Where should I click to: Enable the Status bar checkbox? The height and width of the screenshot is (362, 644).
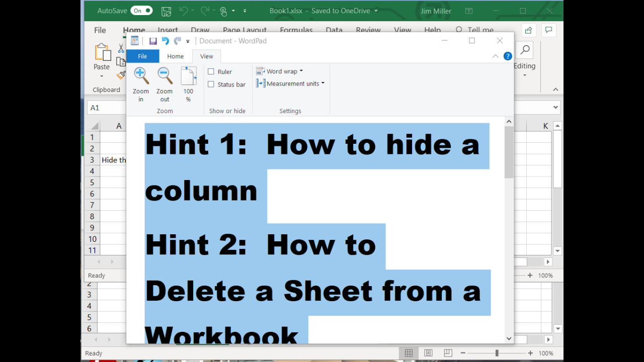coord(211,84)
